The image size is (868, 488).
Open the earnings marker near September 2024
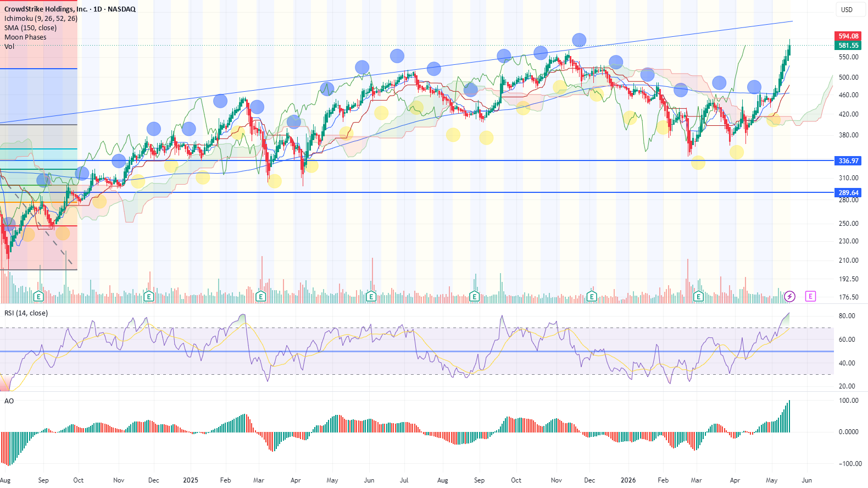pos(38,296)
